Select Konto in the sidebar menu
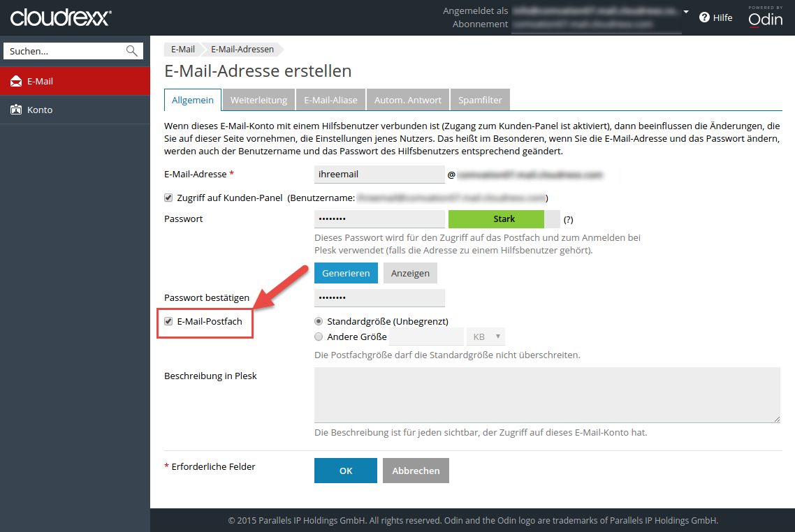The height and width of the screenshot is (532, 795). (x=75, y=110)
